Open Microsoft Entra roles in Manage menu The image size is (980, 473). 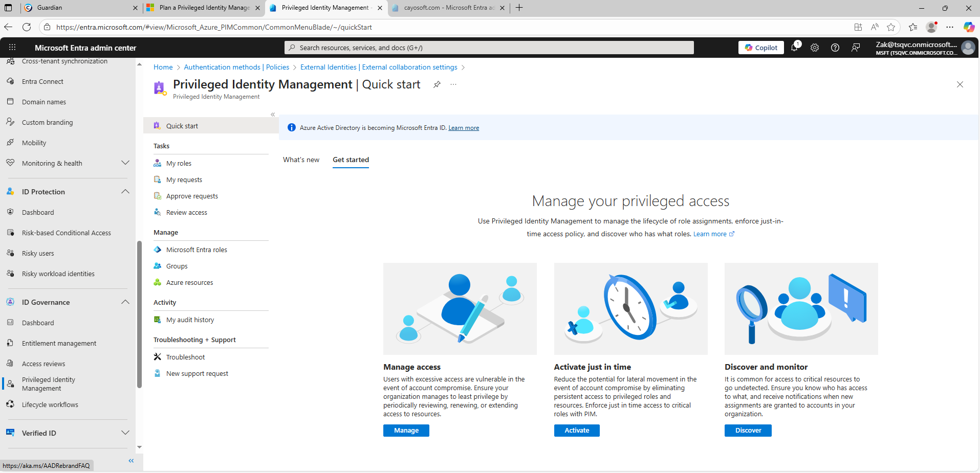(x=197, y=250)
